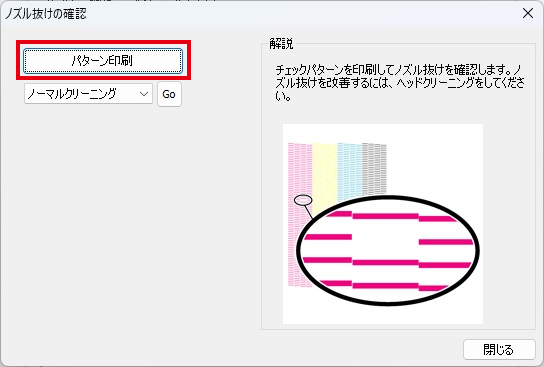Click the top center magenta bar in magnifier
Image resolution: width=544 pixels, height=367 pixels.
385,216
